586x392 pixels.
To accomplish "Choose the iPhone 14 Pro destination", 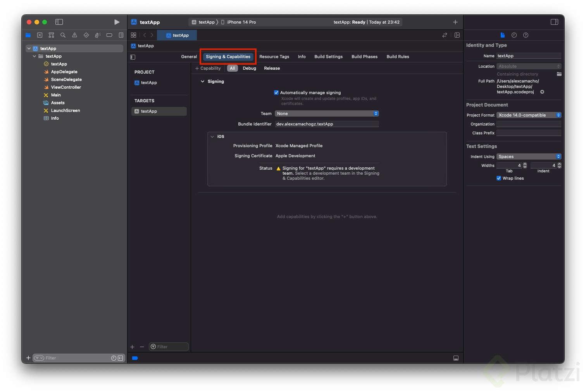I will click(238, 22).
